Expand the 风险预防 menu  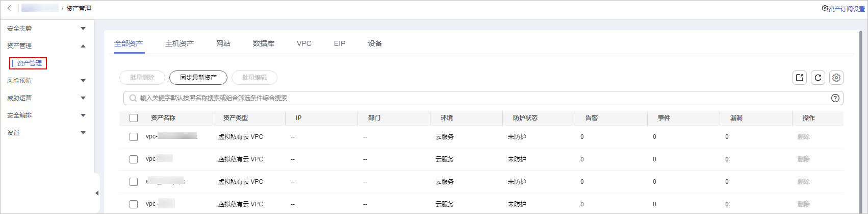pos(83,81)
